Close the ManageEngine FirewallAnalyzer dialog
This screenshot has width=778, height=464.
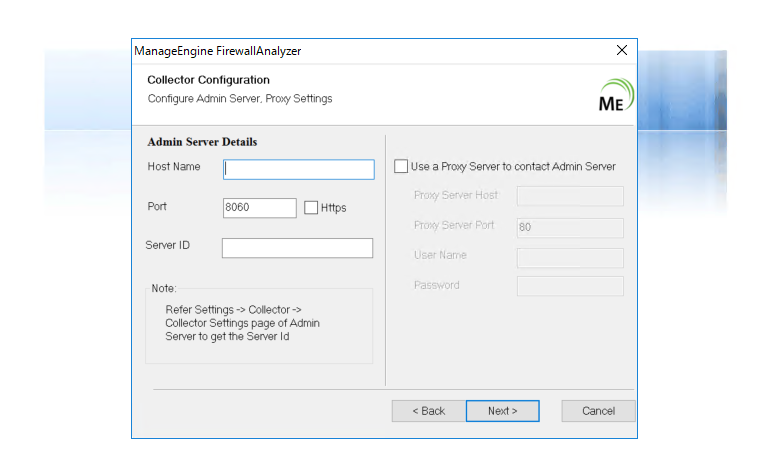pyautogui.click(x=622, y=50)
